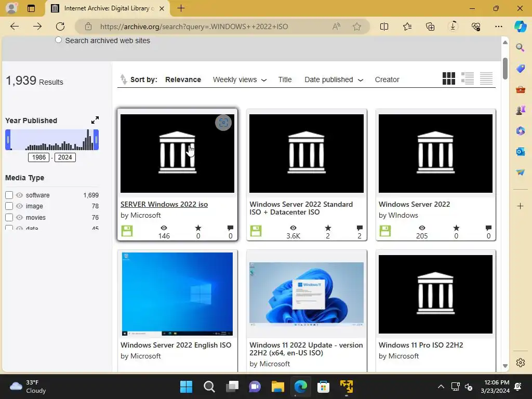Open Windows 11 2022 Update thumbnail

point(307,294)
